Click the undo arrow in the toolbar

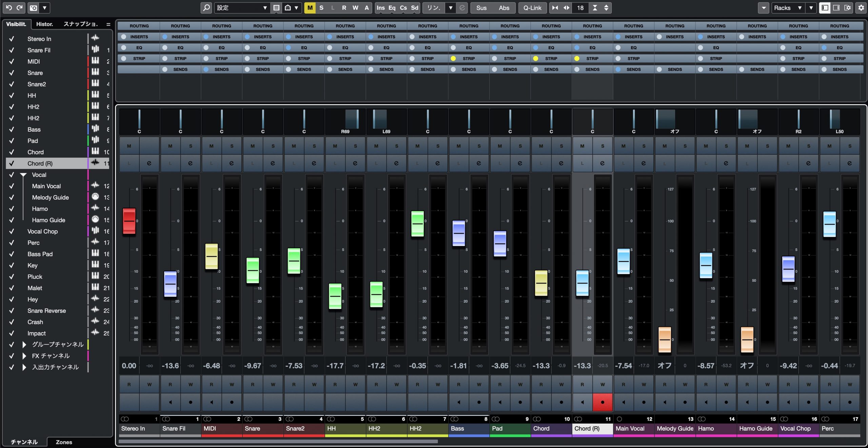pos(9,7)
